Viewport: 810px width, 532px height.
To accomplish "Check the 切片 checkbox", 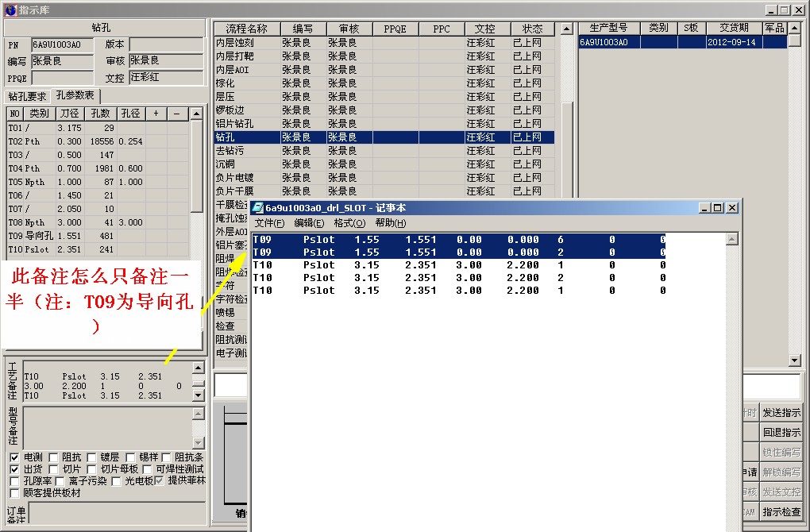I will [x=53, y=469].
